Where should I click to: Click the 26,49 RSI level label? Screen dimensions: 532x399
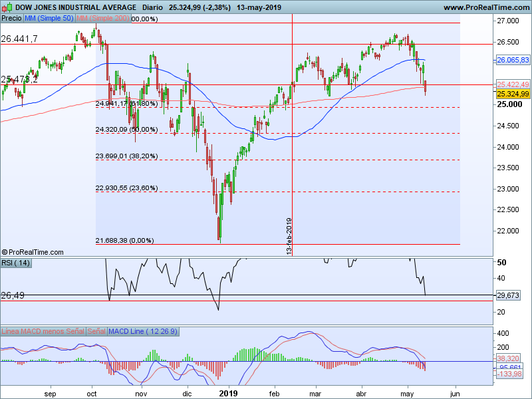click(13, 295)
